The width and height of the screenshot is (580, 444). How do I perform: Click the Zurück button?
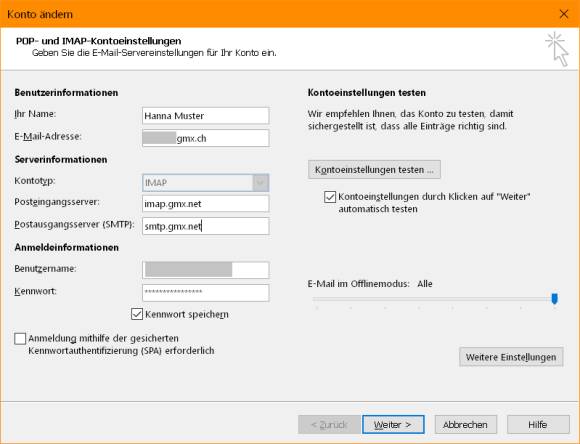click(329, 424)
